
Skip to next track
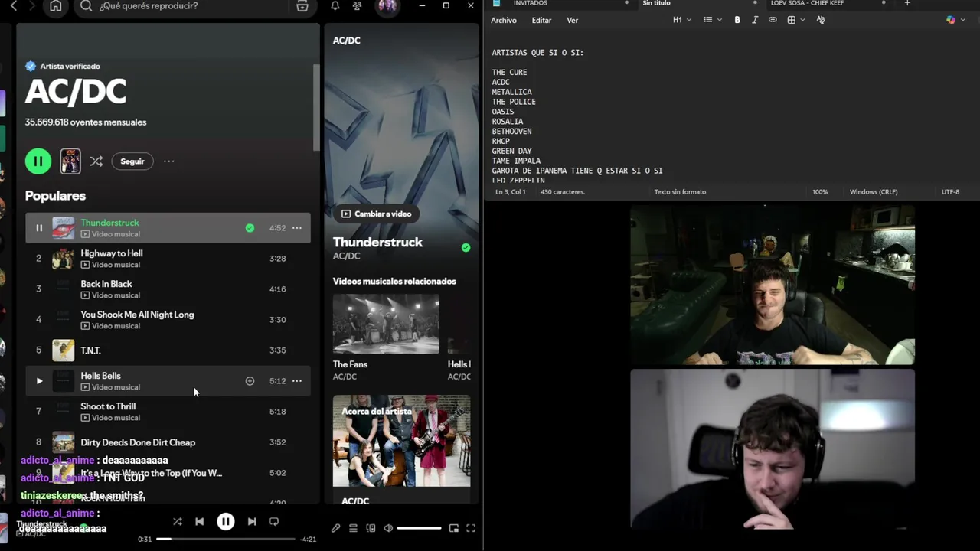252,522
